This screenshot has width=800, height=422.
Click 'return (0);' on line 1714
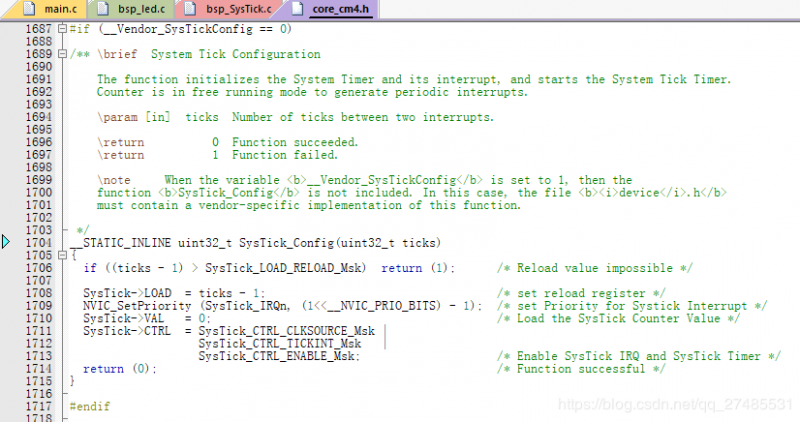tap(120, 369)
